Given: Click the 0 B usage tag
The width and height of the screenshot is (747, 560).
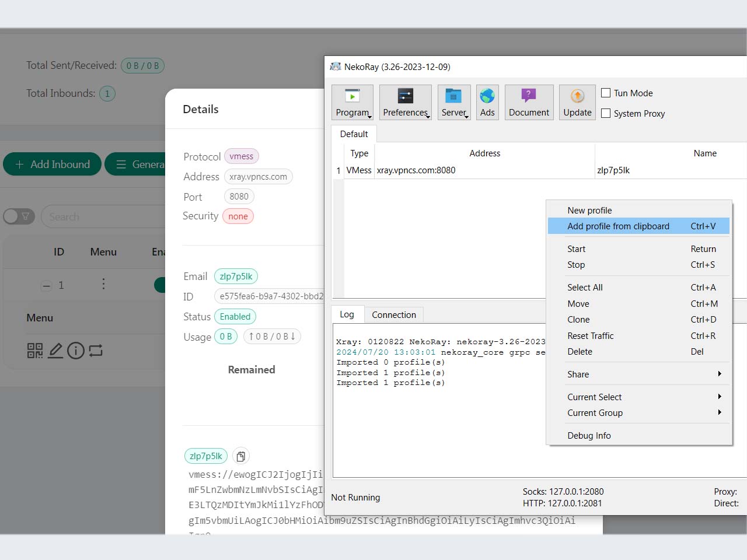Looking at the screenshot, I should click(x=226, y=337).
